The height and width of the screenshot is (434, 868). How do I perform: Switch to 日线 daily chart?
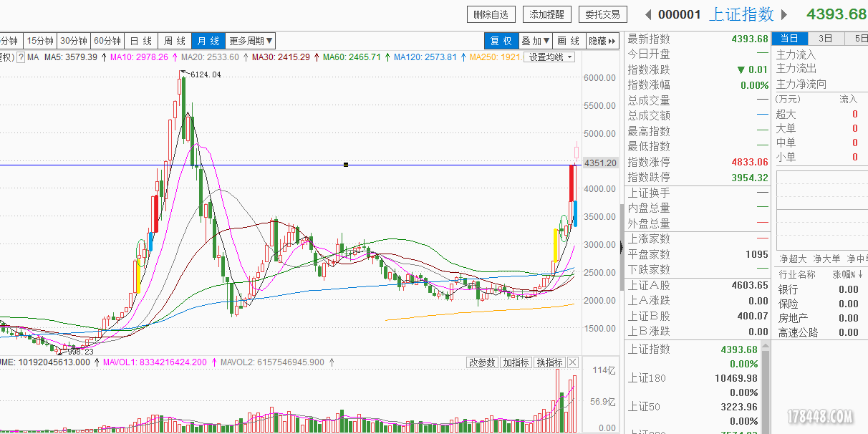pyautogui.click(x=142, y=41)
